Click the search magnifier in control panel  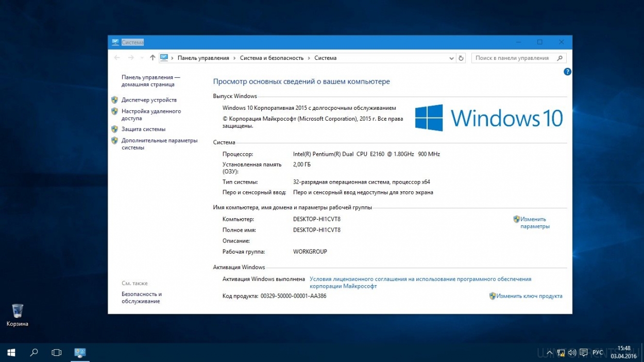(x=561, y=58)
